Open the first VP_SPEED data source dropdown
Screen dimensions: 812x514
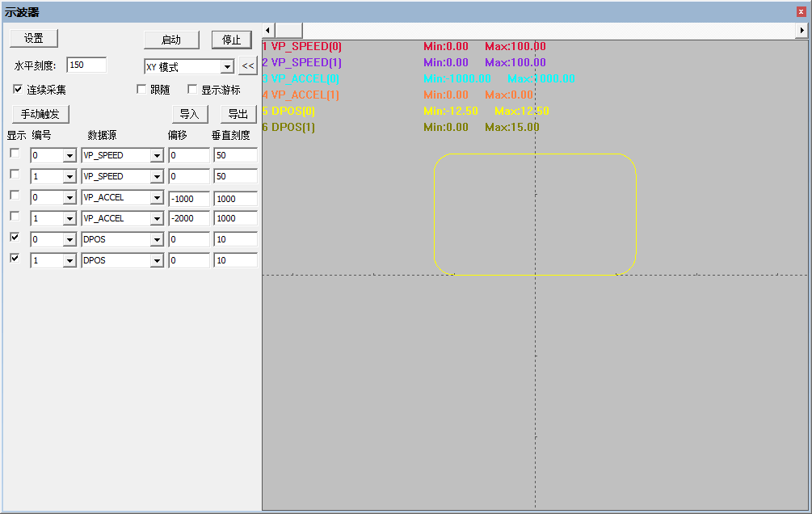154,155
